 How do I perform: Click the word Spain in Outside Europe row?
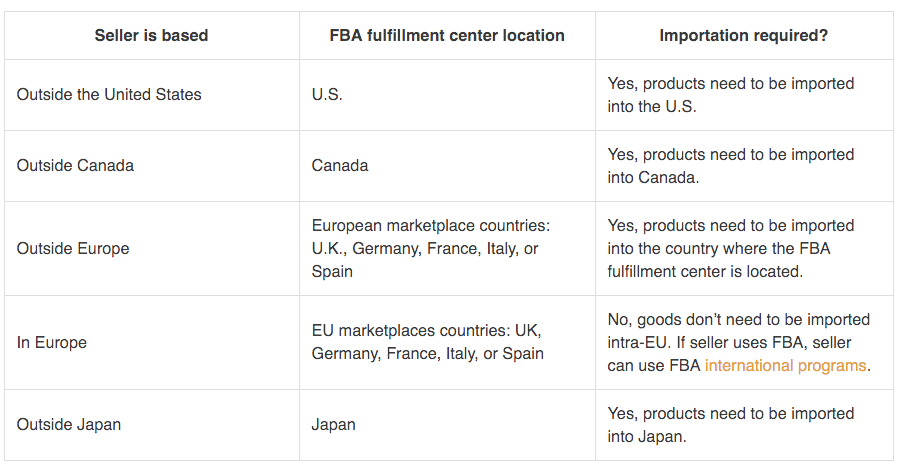click(332, 272)
